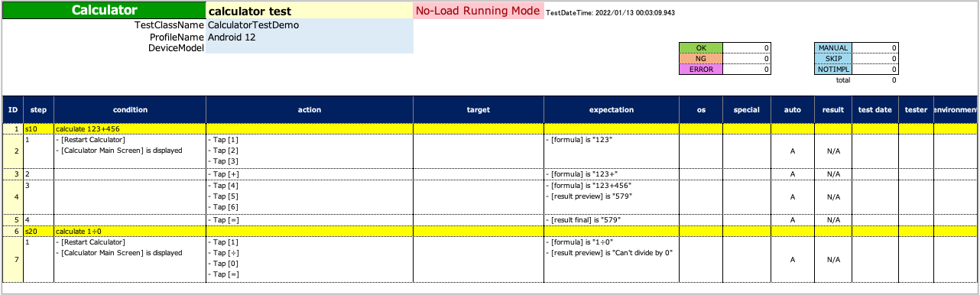
Task: Select the TestDateTime text
Action: click(x=611, y=13)
